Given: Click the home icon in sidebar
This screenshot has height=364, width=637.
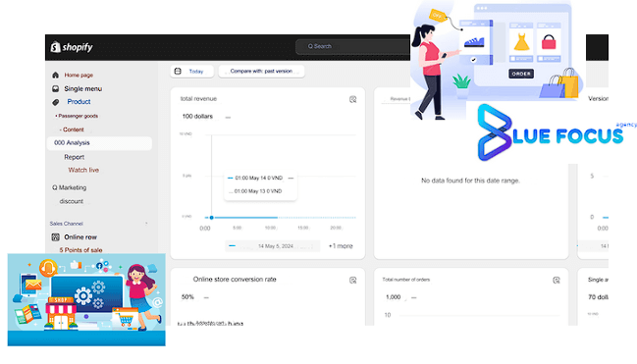Looking at the screenshot, I should (56, 76).
